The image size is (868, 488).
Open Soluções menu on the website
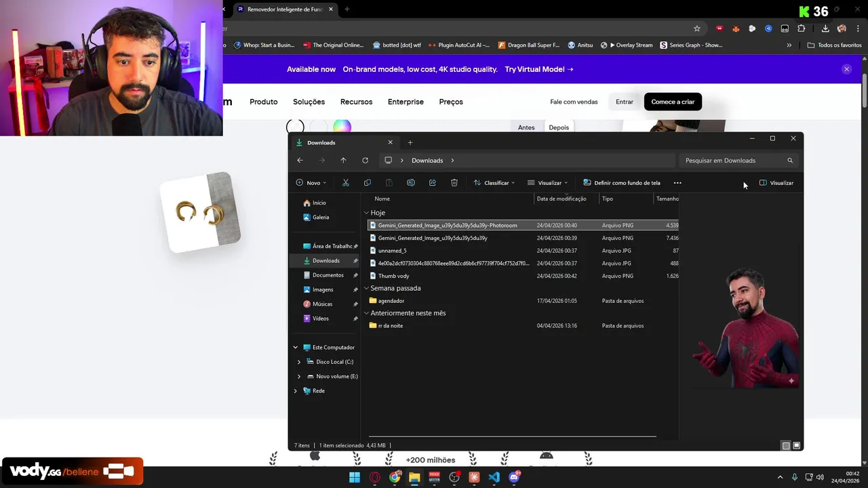(309, 102)
